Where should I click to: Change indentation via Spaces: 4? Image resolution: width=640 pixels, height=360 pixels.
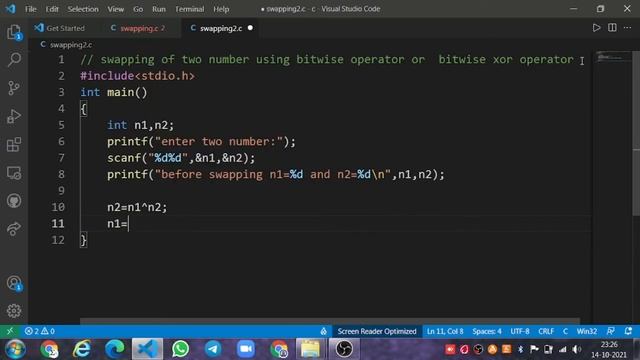487,331
